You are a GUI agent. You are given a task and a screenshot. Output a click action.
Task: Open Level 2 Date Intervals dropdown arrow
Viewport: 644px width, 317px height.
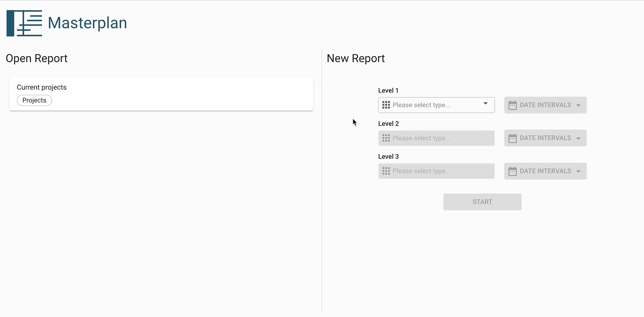coord(578,139)
